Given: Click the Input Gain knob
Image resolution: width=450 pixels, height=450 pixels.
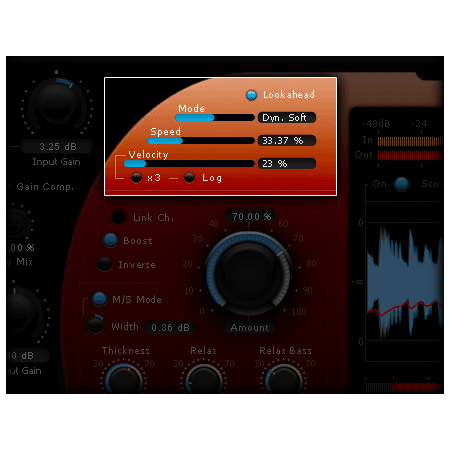Looking at the screenshot, I should click(57, 105).
